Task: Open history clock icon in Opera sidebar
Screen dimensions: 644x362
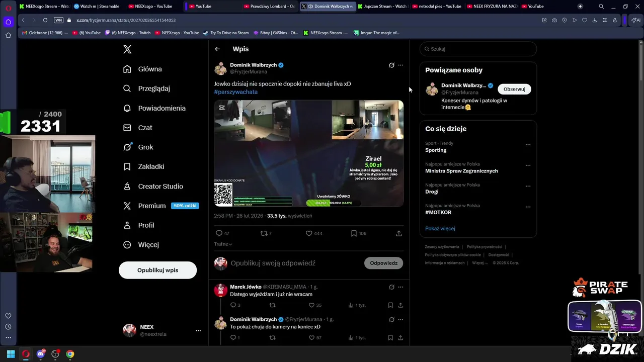Action: coord(8,327)
